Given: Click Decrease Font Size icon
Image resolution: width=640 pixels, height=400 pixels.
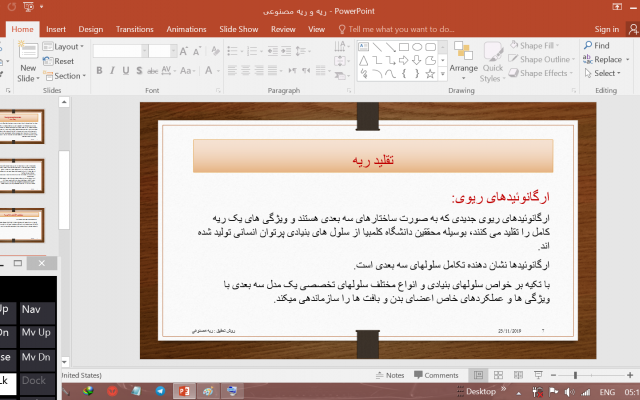Looking at the screenshot, I should point(197,51).
